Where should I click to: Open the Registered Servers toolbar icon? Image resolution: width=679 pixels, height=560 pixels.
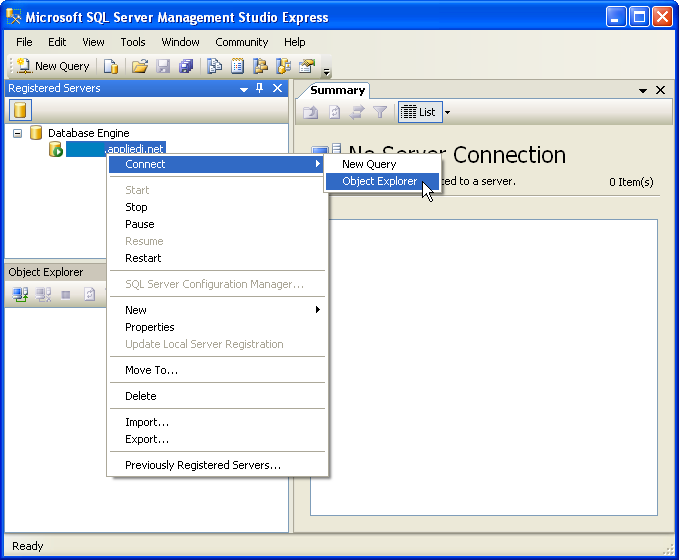[214, 66]
